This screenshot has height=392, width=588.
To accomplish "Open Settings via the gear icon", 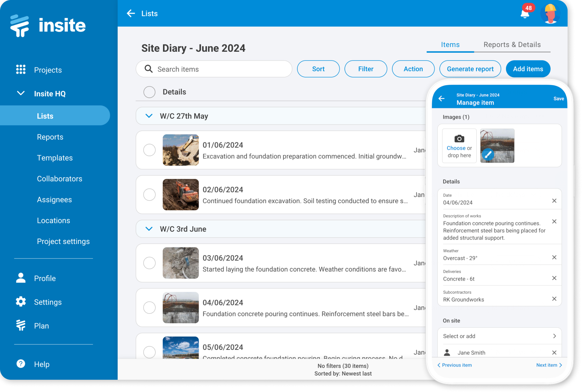I will tap(21, 301).
